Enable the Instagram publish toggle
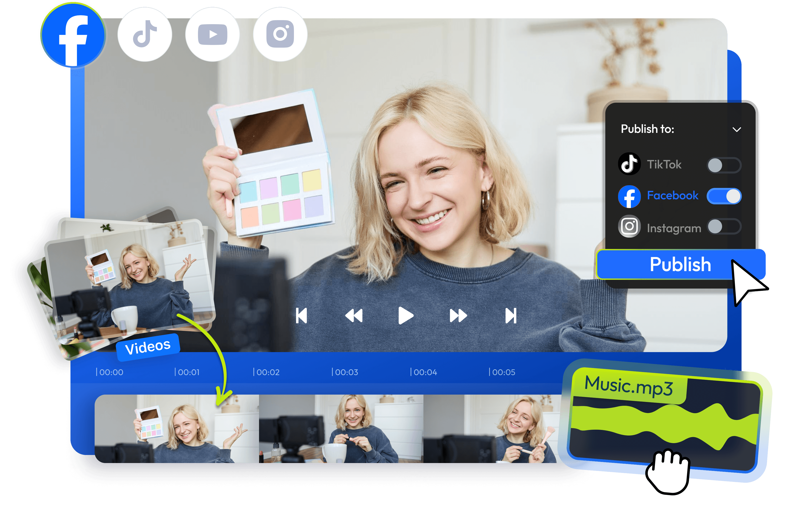The image size is (812, 508). [724, 227]
